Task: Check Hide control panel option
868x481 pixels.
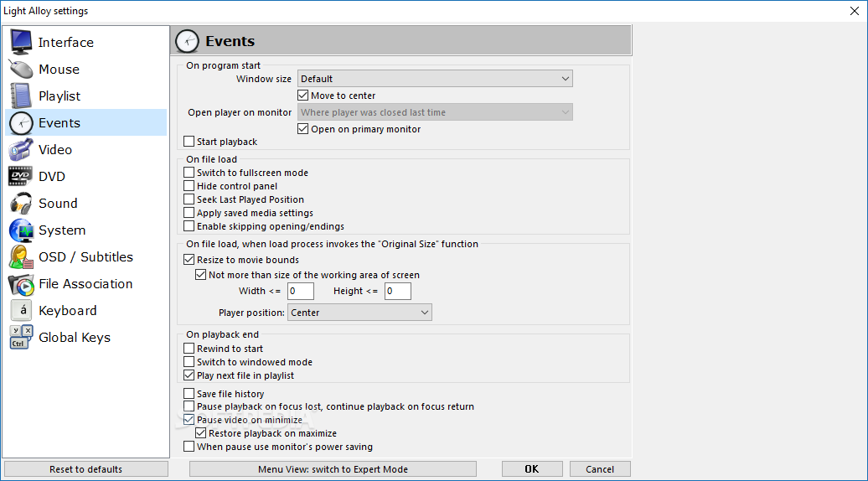Action: pyautogui.click(x=189, y=186)
